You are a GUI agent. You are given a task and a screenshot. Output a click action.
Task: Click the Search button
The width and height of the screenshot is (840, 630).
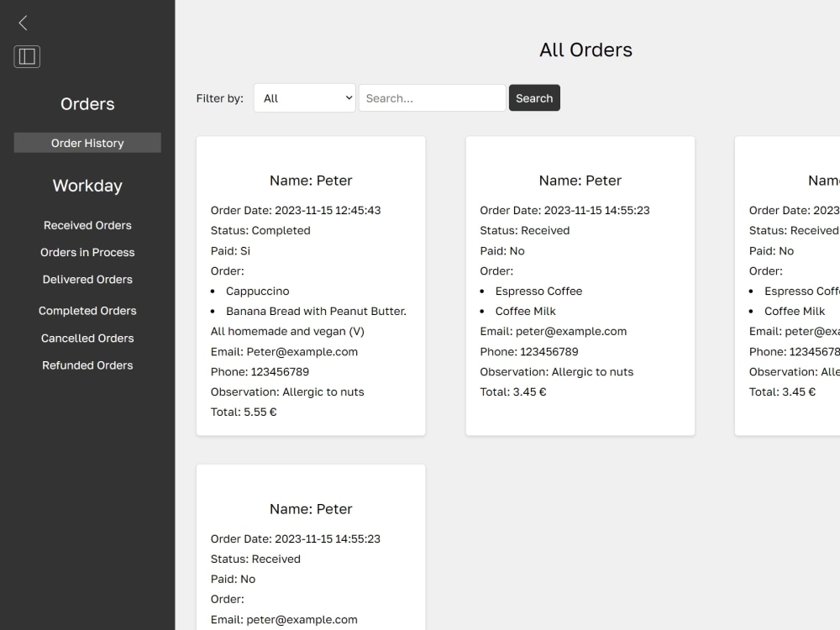click(x=534, y=98)
